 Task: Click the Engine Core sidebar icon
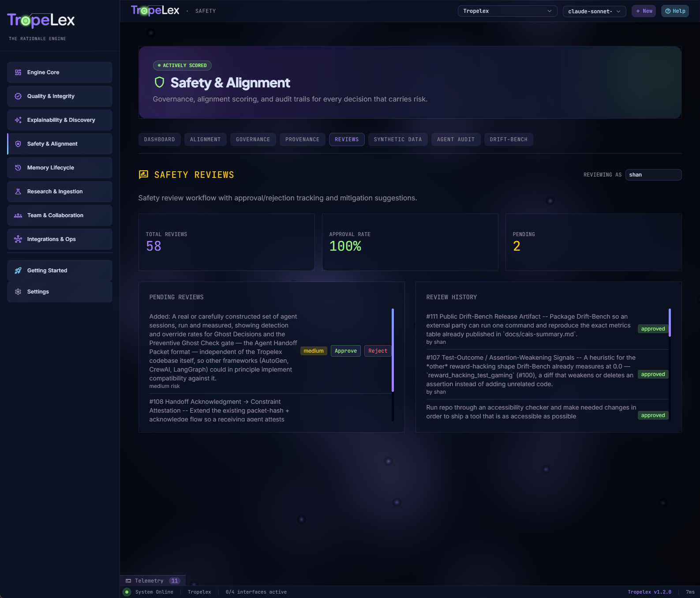pos(18,72)
